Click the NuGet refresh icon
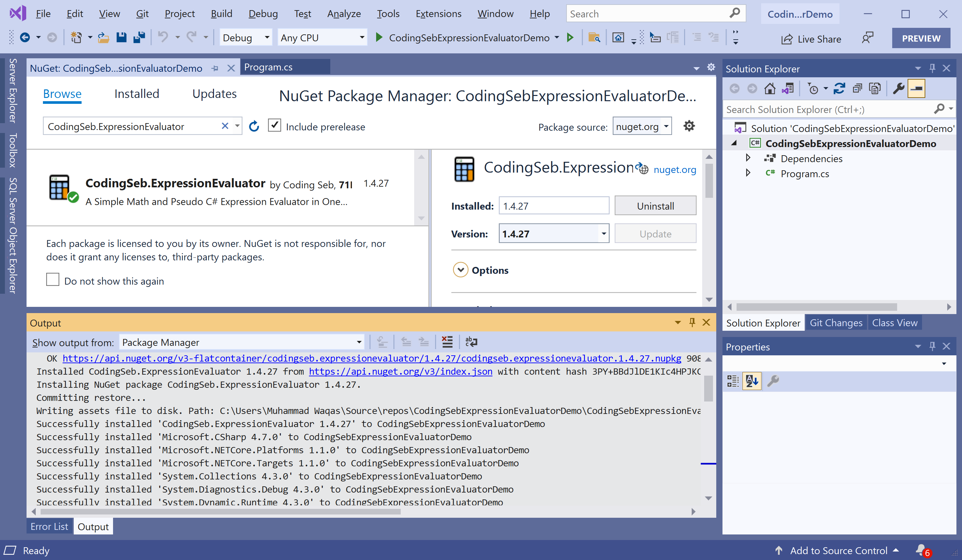The image size is (962, 560). click(254, 126)
